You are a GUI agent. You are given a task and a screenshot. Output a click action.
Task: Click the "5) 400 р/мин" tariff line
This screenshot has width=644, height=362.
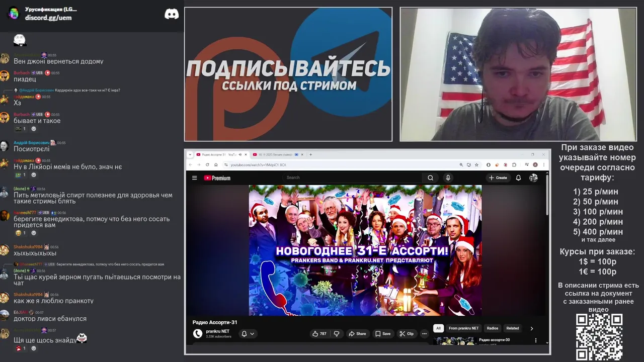(598, 232)
